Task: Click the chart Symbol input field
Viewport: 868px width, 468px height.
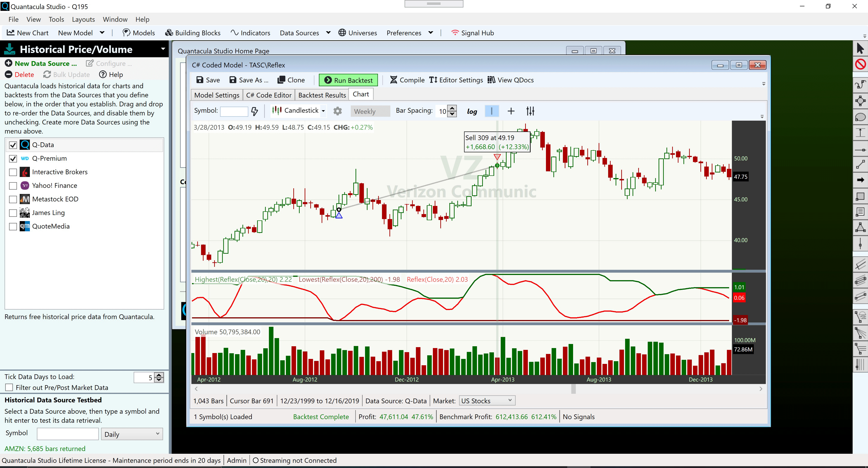Action: [234, 111]
